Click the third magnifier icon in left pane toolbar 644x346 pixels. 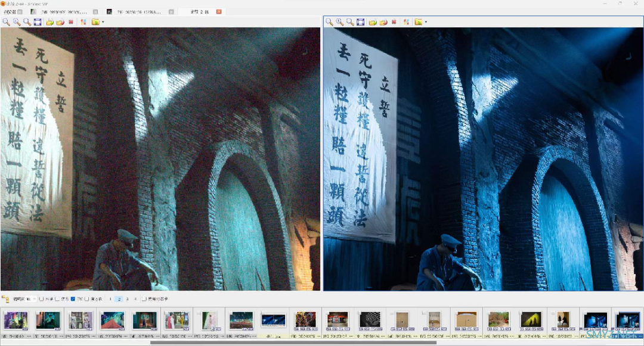pos(27,22)
